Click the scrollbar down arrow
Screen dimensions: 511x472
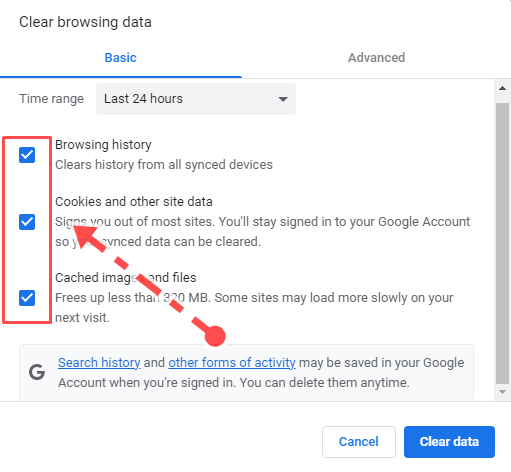pos(502,392)
